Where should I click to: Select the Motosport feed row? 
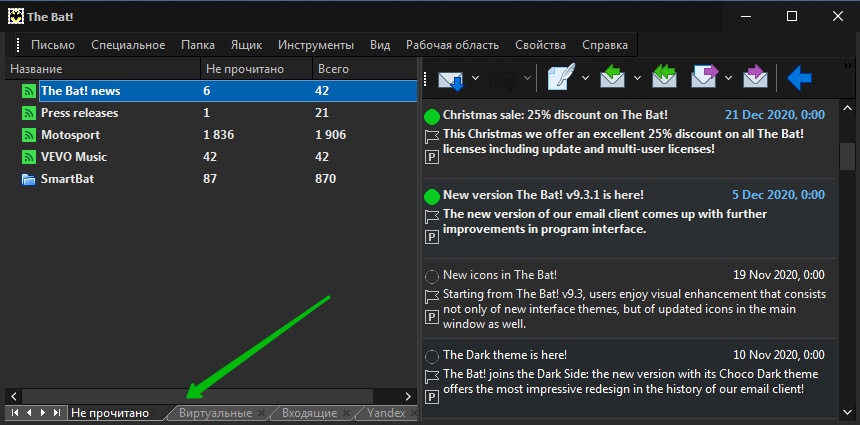(x=211, y=135)
